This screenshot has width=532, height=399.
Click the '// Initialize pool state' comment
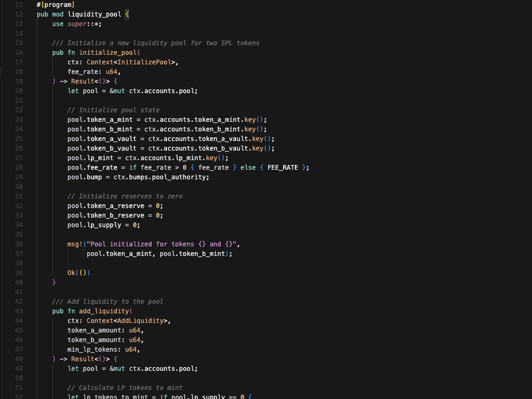pyautogui.click(x=113, y=110)
